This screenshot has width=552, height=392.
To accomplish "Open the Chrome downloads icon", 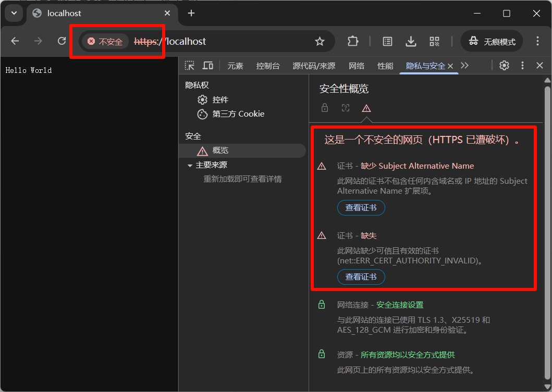I will click(411, 41).
